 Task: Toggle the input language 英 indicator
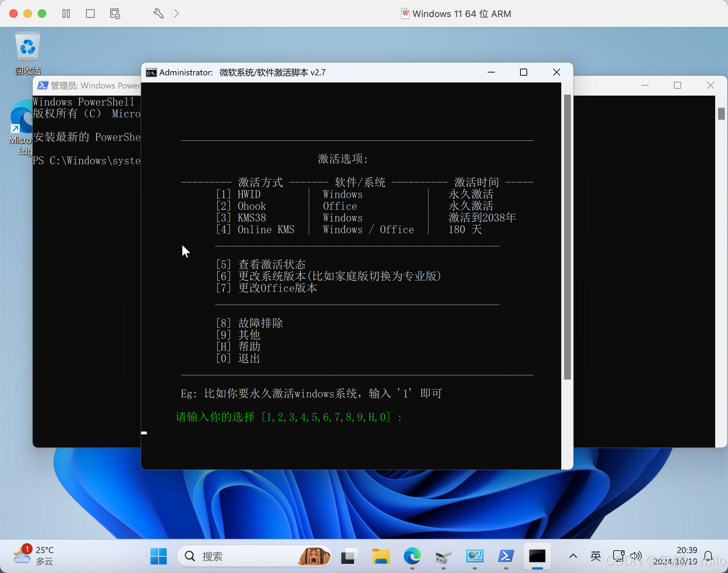595,556
